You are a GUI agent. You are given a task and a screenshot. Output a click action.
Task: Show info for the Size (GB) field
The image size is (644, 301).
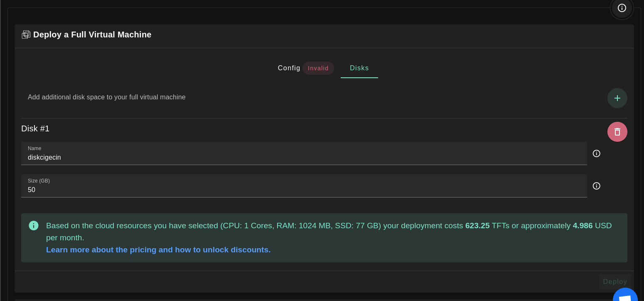[596, 186]
